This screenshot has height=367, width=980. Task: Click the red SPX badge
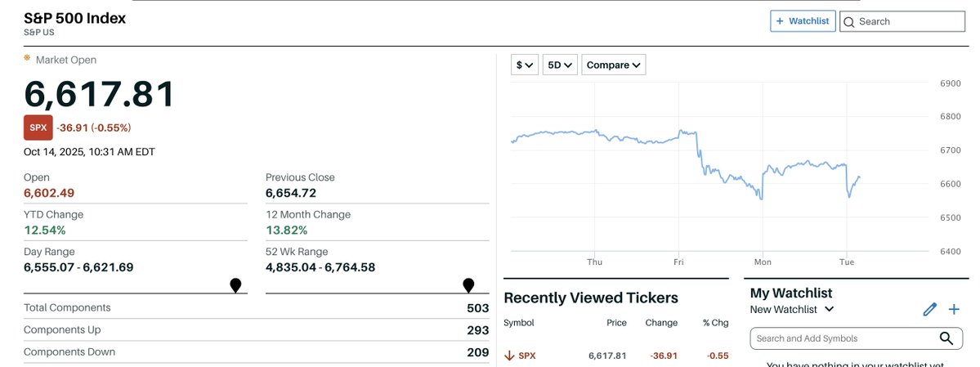(38, 128)
